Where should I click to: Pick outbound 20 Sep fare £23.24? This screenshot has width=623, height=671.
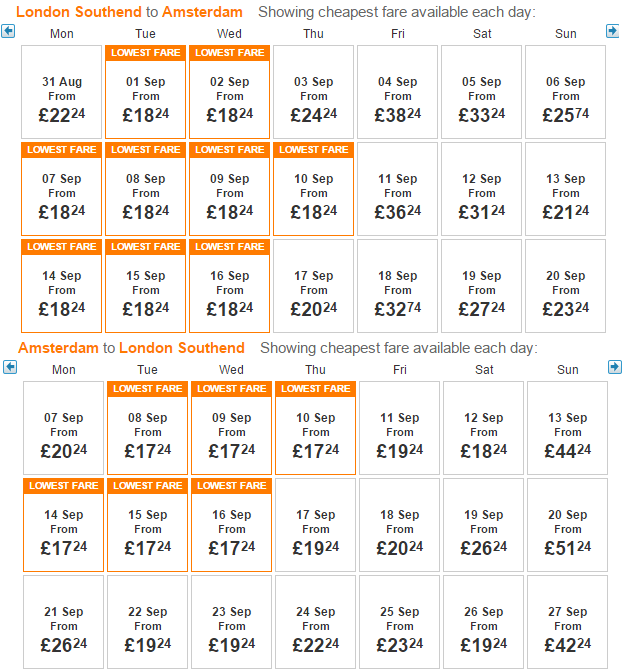[565, 286]
